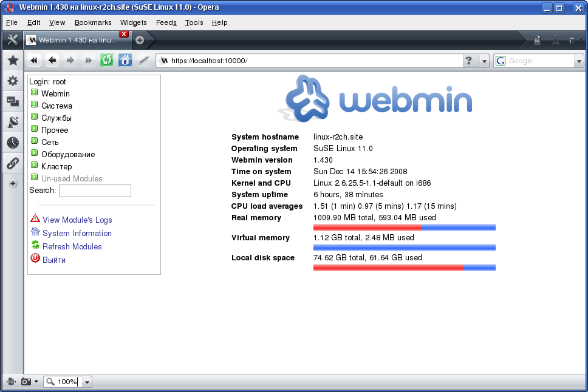This screenshot has height=392, width=588.
Task: Expand the Прочее category
Action: [34, 129]
